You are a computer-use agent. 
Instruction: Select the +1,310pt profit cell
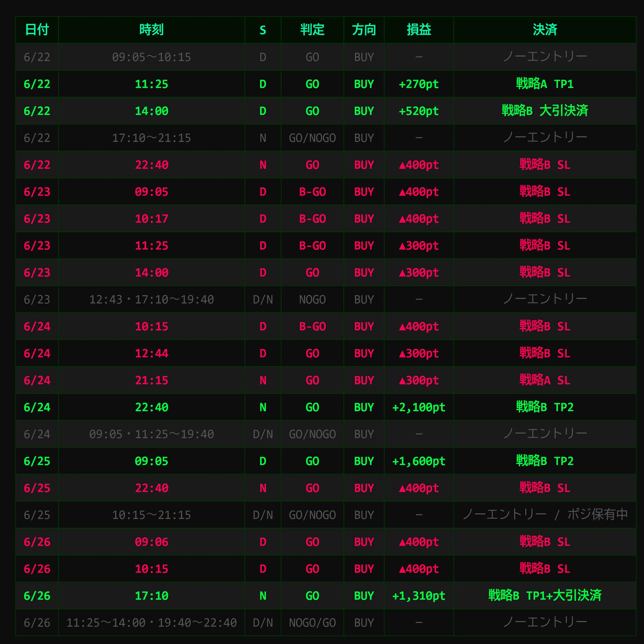point(419,596)
